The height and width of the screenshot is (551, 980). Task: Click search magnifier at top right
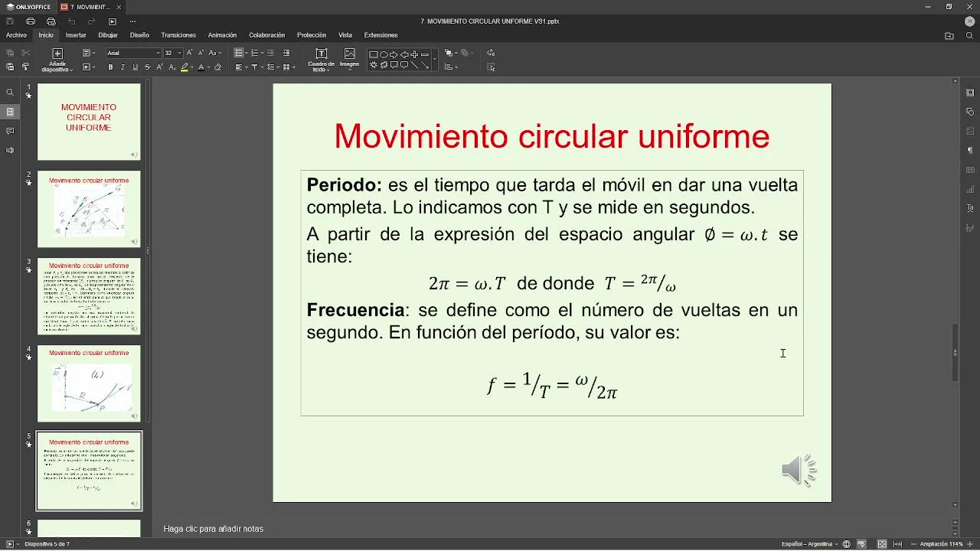click(x=970, y=35)
